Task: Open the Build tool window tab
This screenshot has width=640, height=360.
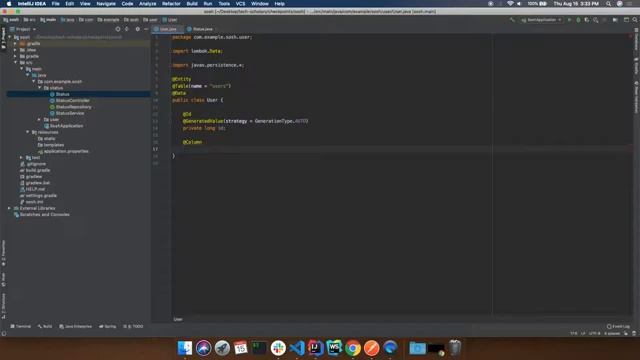Action: (x=45, y=327)
